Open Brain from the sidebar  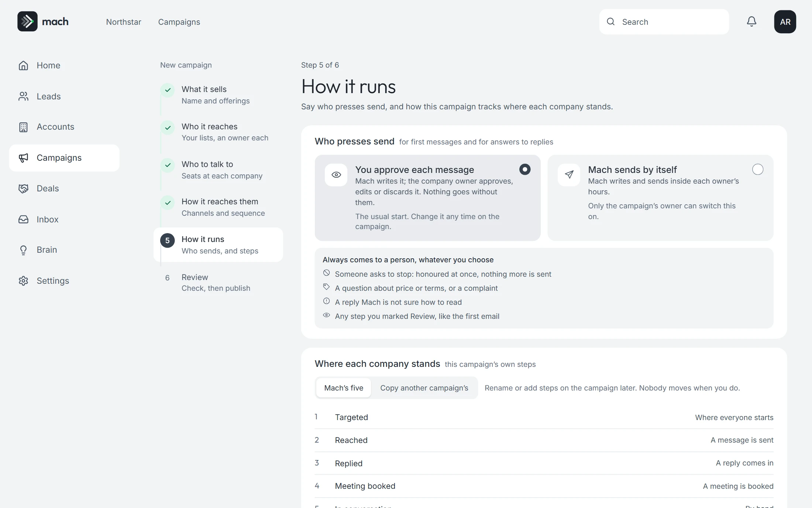tap(64, 250)
